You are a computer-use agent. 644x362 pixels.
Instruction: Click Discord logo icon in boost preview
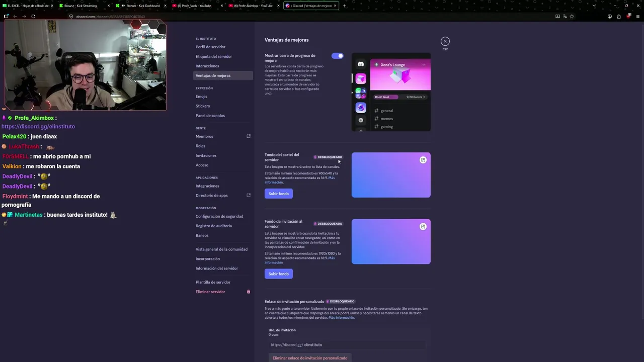tap(361, 64)
